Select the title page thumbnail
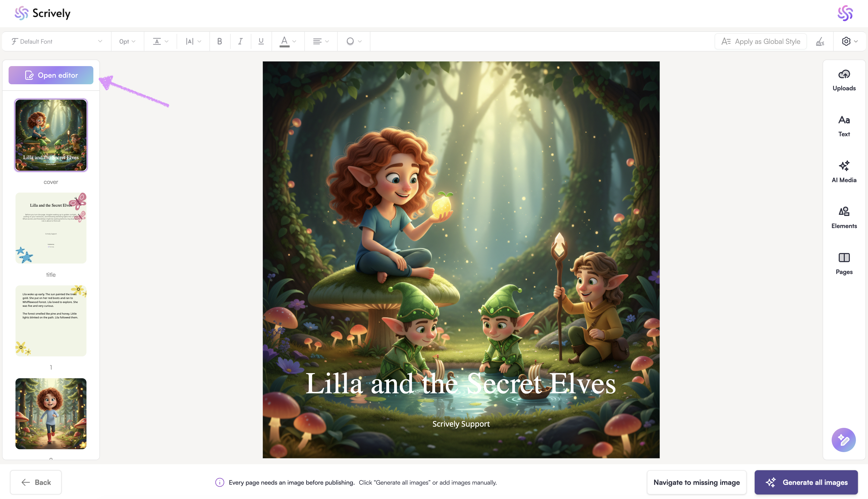 click(51, 228)
